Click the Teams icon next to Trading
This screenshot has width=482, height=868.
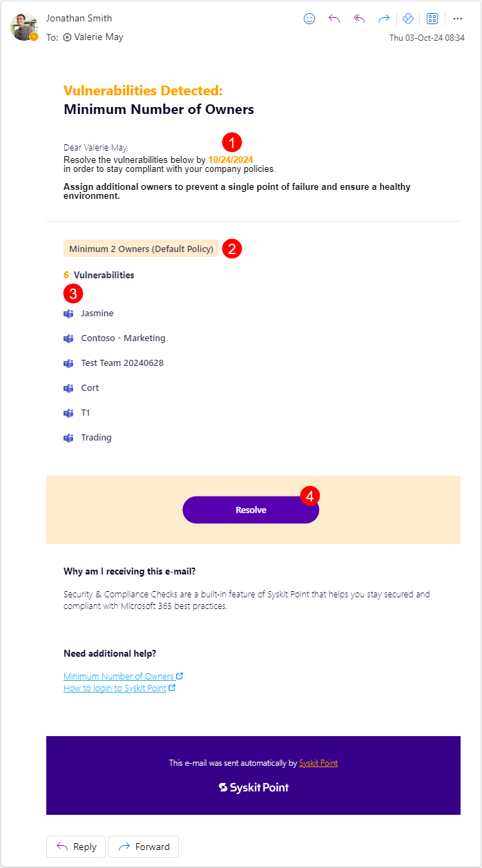(x=68, y=437)
